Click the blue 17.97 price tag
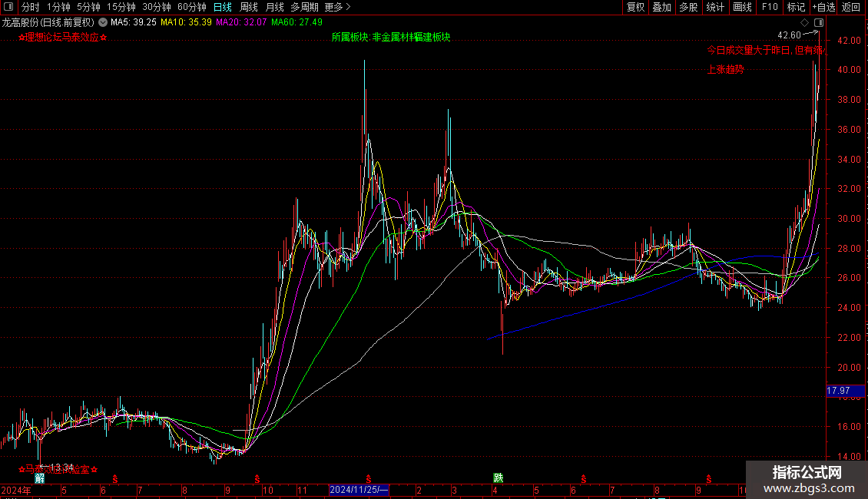 pos(837,391)
